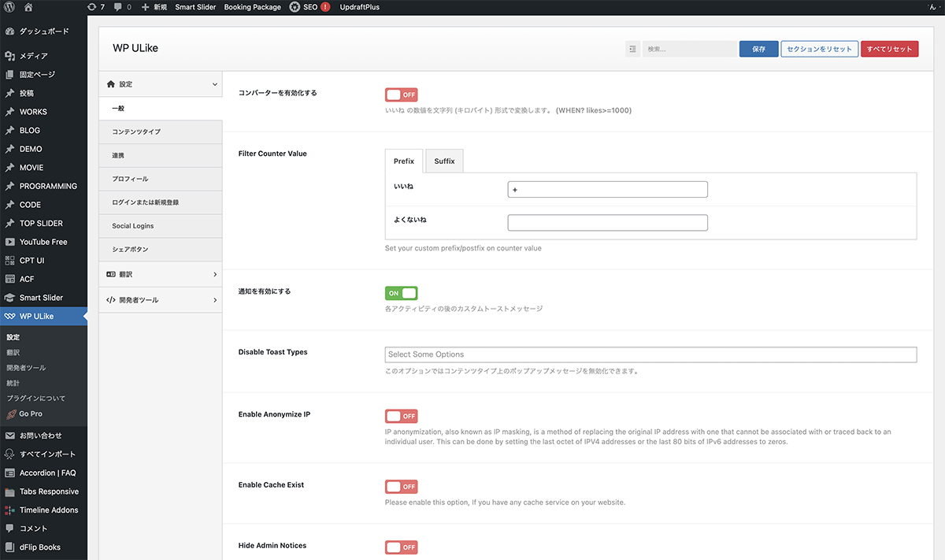Collapse the 設定 section chevron
The image size is (945, 560).
[x=214, y=84]
